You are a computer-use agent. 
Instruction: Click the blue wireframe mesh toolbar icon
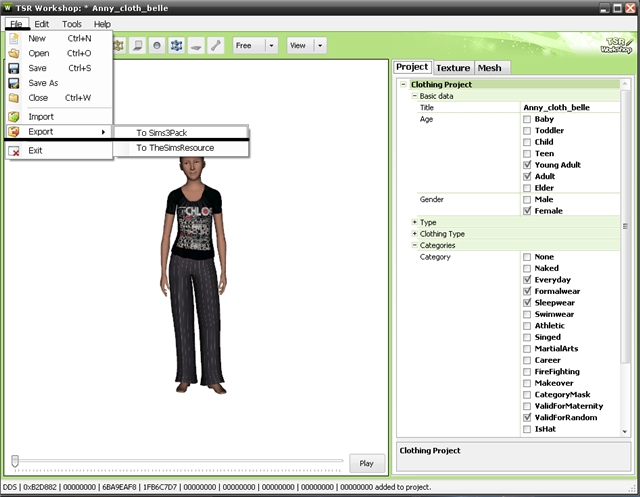point(176,46)
